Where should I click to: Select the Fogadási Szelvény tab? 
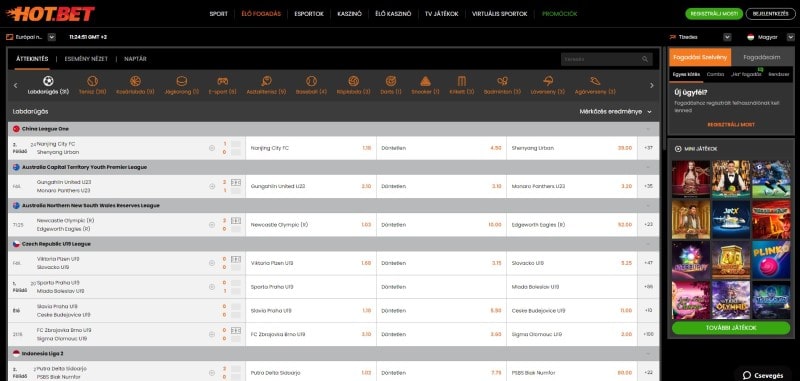point(700,58)
